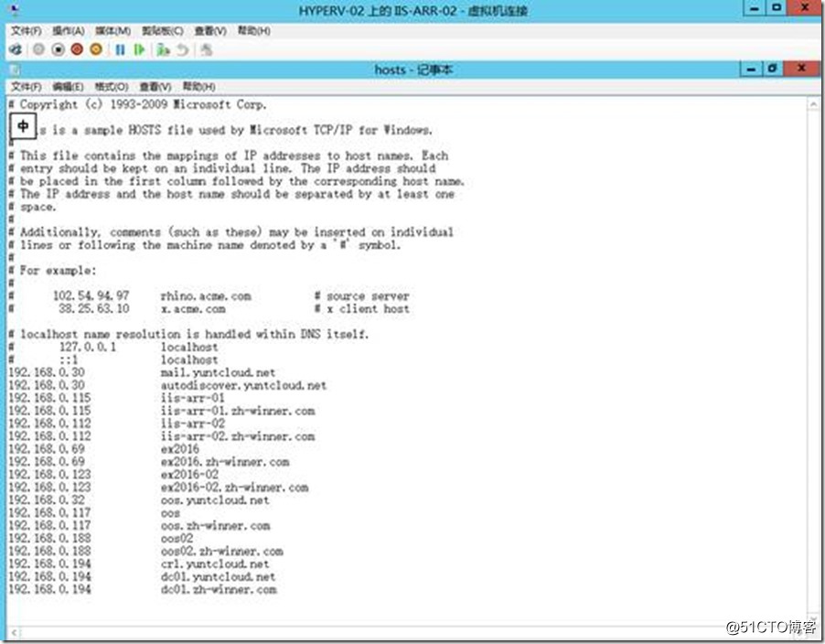
Task: Click the 中 input method indicator
Action: point(23,126)
